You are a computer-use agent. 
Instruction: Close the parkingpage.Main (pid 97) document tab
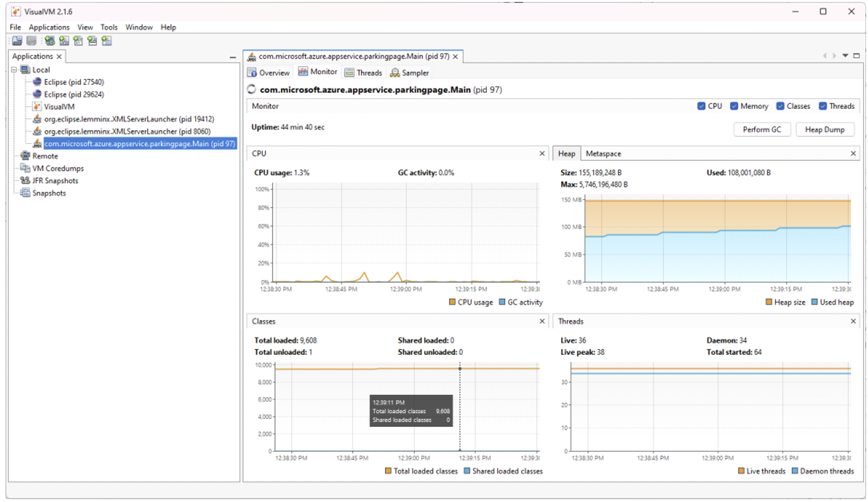pyautogui.click(x=455, y=56)
